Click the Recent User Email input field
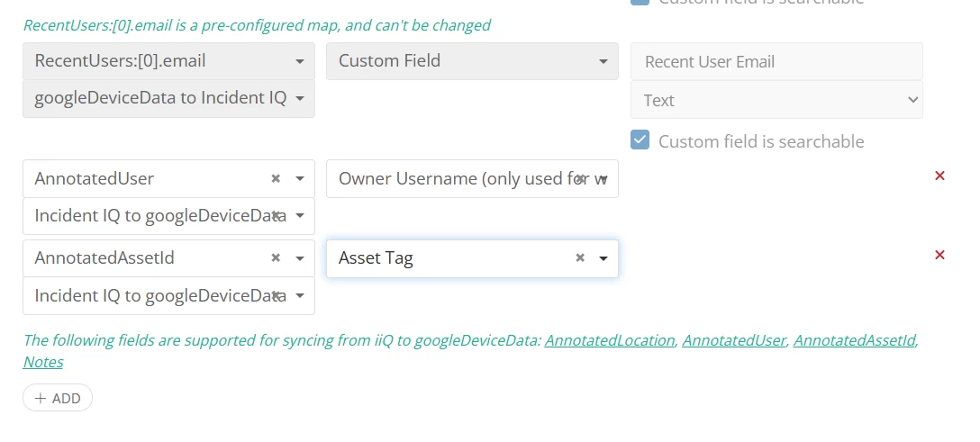Screen dimensions: 980x442 click(x=776, y=62)
